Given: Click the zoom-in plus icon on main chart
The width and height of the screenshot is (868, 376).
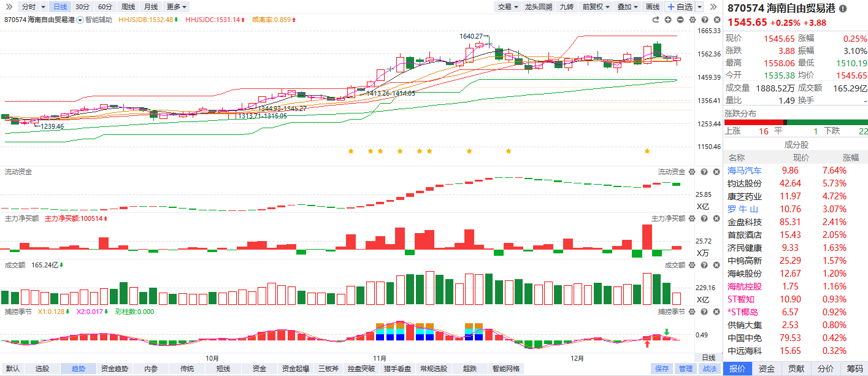Looking at the screenshot, I should [668, 20].
